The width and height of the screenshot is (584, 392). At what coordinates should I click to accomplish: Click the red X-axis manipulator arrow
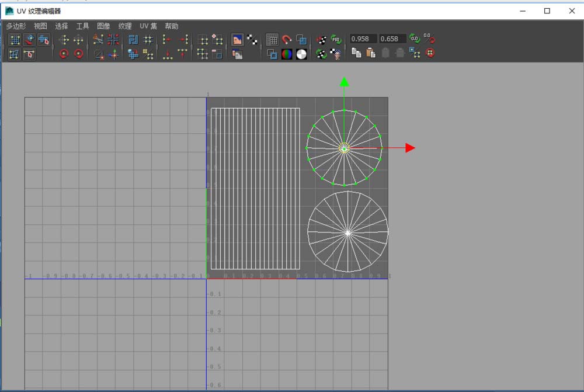pos(410,148)
